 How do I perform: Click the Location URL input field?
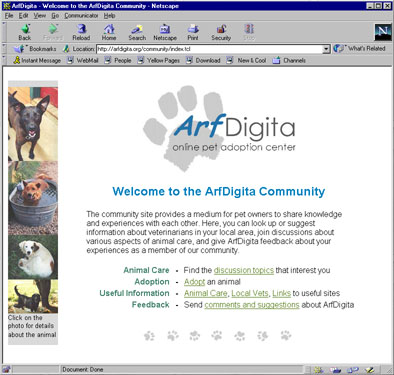[209, 49]
